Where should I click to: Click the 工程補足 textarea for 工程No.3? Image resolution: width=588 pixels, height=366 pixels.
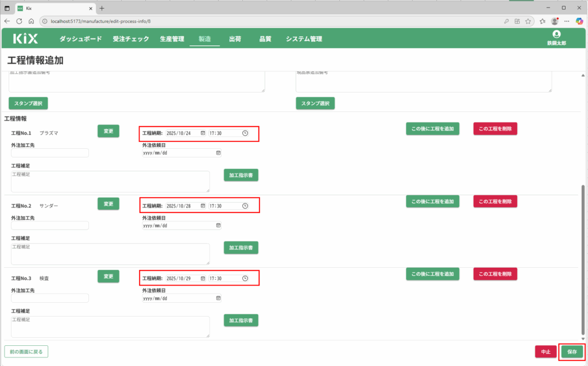pos(110,326)
